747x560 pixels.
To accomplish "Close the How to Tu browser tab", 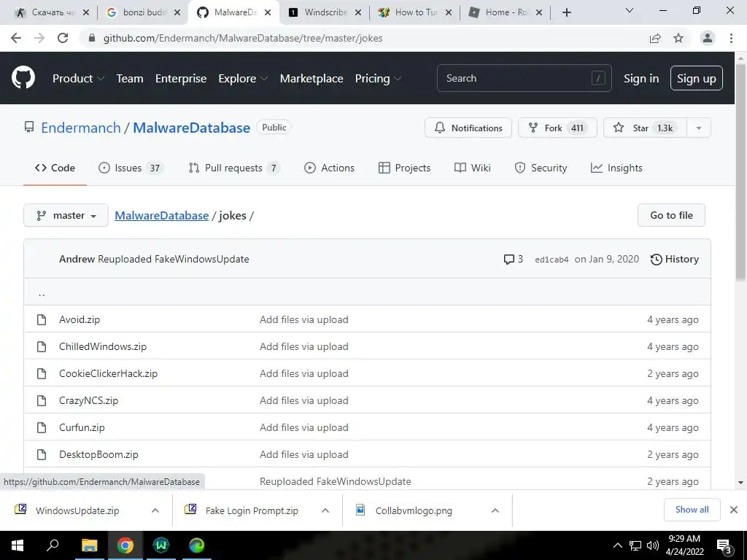I will coord(449,12).
